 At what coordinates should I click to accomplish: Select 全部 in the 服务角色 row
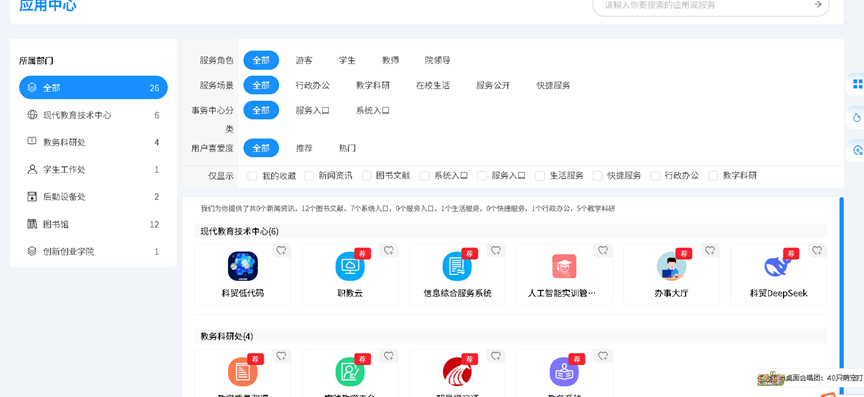click(x=261, y=60)
